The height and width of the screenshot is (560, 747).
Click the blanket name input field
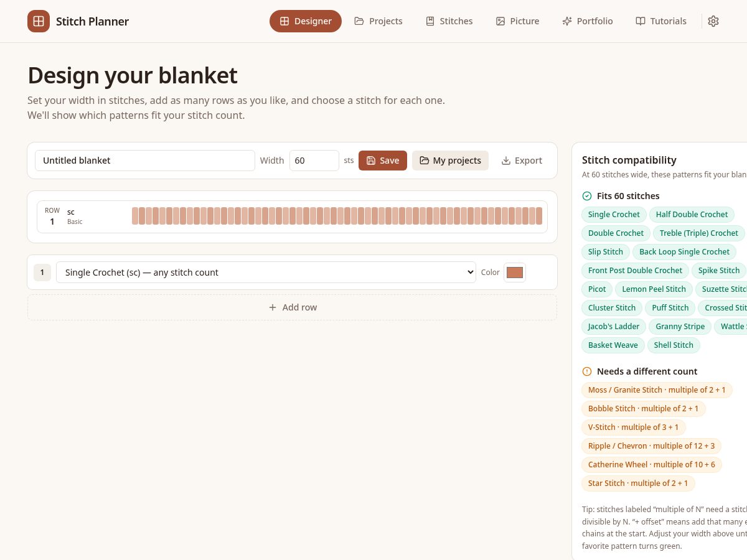(x=145, y=161)
